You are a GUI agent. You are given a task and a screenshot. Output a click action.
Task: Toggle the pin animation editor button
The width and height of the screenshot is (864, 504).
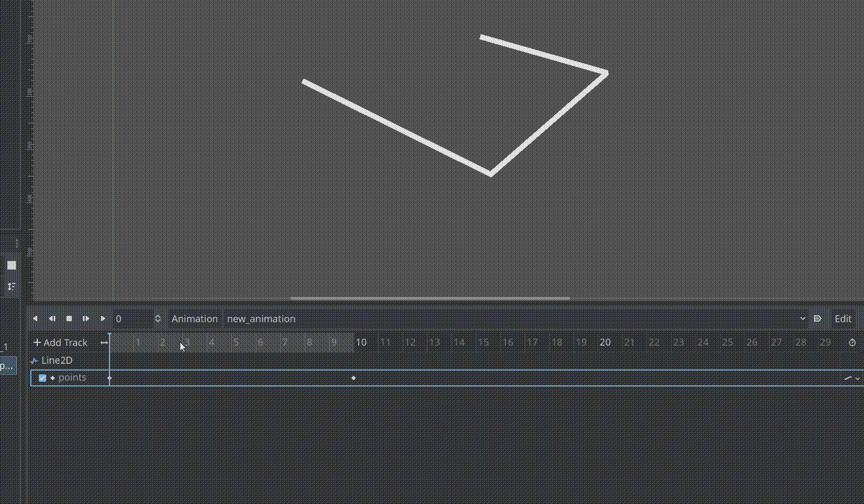click(818, 318)
